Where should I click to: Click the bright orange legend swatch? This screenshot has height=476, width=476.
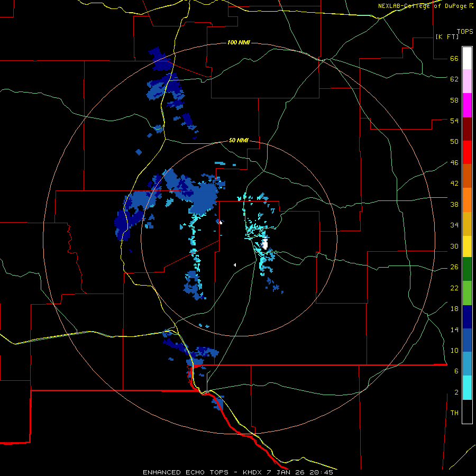[x=467, y=200]
